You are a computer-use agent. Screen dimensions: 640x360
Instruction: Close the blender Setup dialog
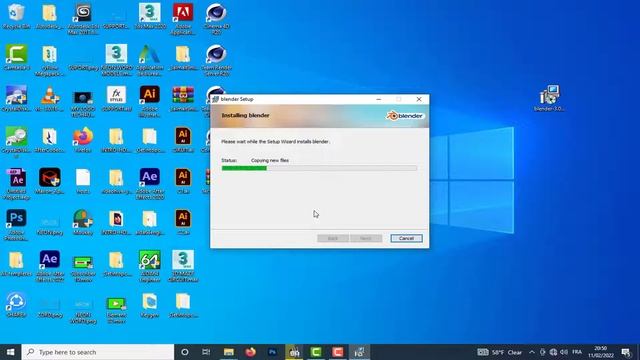click(x=419, y=99)
